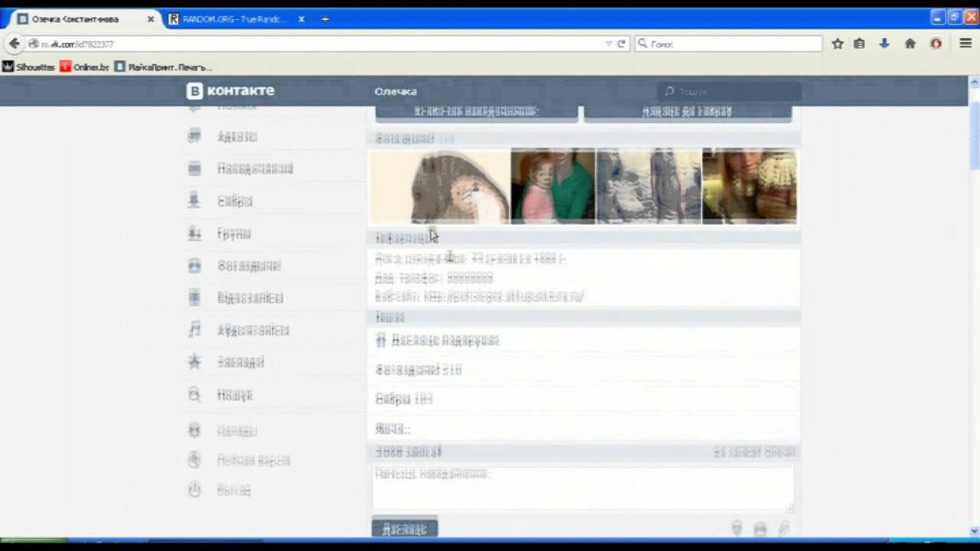Focus the VK header search field

click(x=729, y=92)
